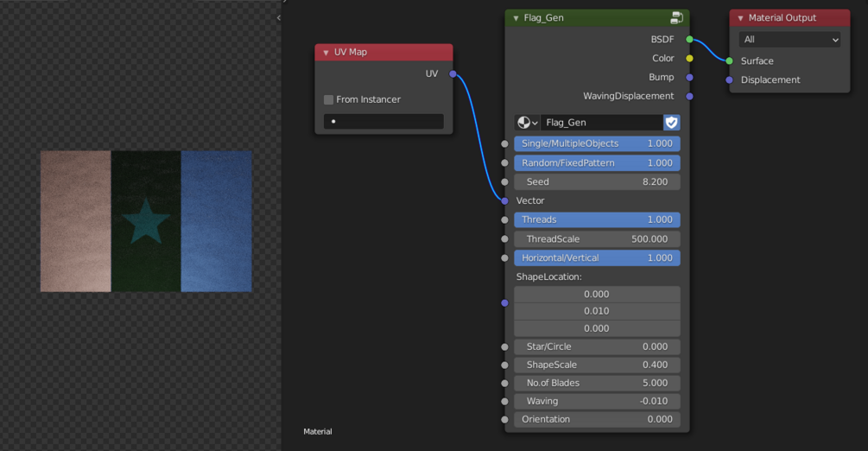The width and height of the screenshot is (868, 451).
Task: Click the No.of Blades input socket
Action: pyautogui.click(x=504, y=383)
